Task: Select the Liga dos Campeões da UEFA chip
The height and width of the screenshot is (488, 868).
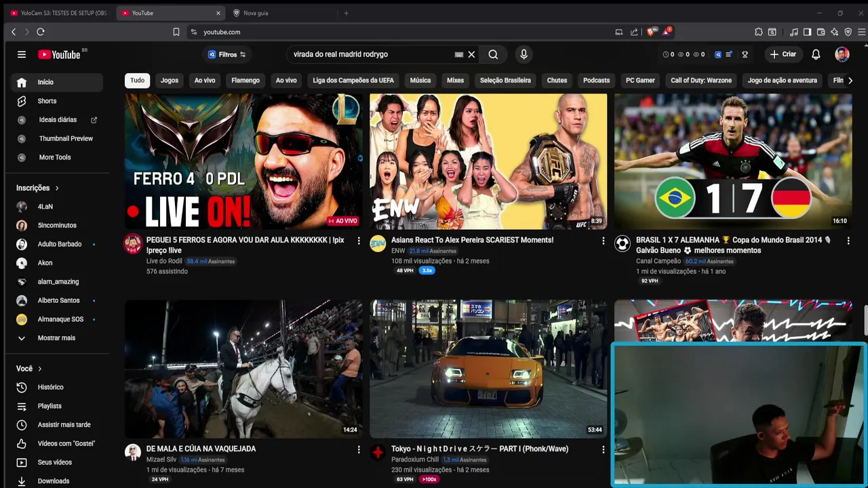Action: tap(353, 80)
